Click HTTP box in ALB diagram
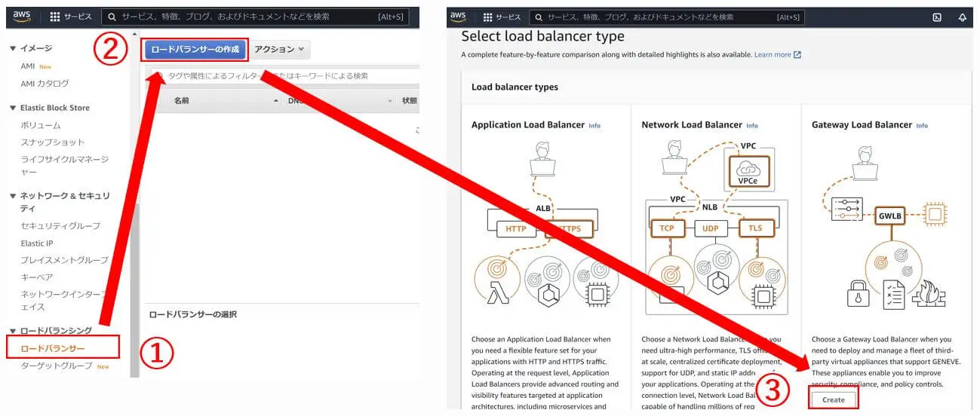This screenshot has width=980, height=416. [x=516, y=229]
